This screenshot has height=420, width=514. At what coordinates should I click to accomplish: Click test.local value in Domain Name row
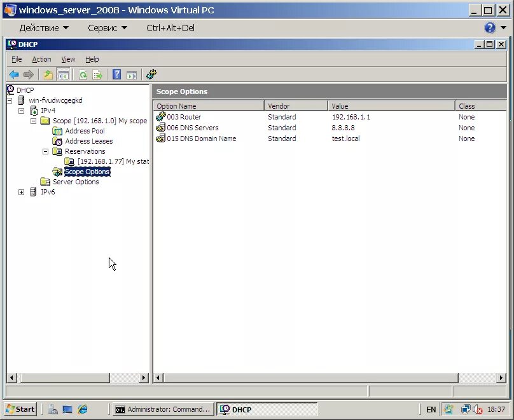346,139
